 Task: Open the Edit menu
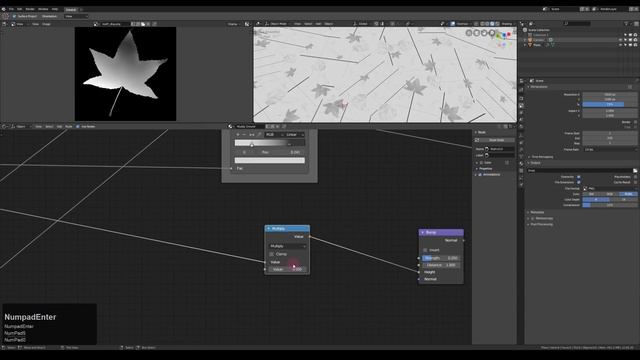[x=19, y=9]
